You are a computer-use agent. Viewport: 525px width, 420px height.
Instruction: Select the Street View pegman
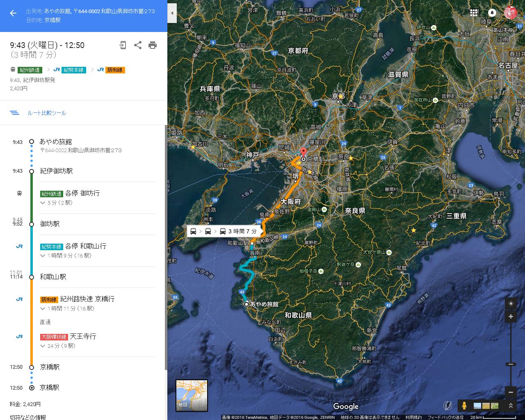[464, 406]
